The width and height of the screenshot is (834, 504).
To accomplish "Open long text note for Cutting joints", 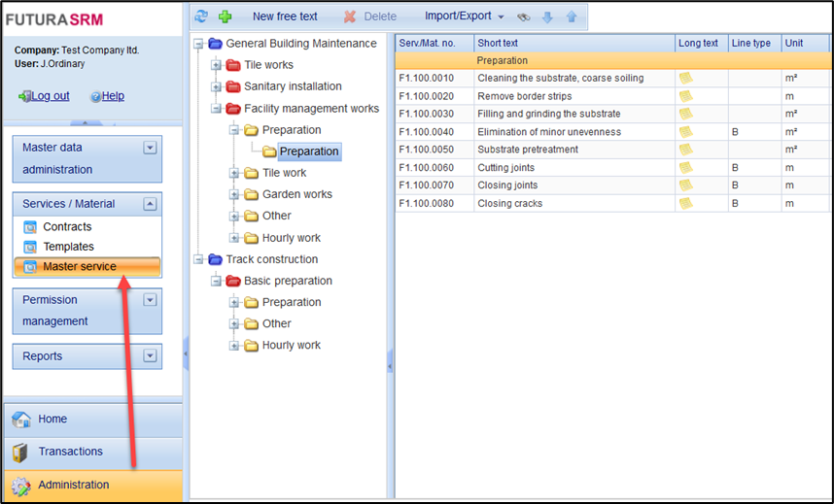I will pyautogui.click(x=686, y=167).
